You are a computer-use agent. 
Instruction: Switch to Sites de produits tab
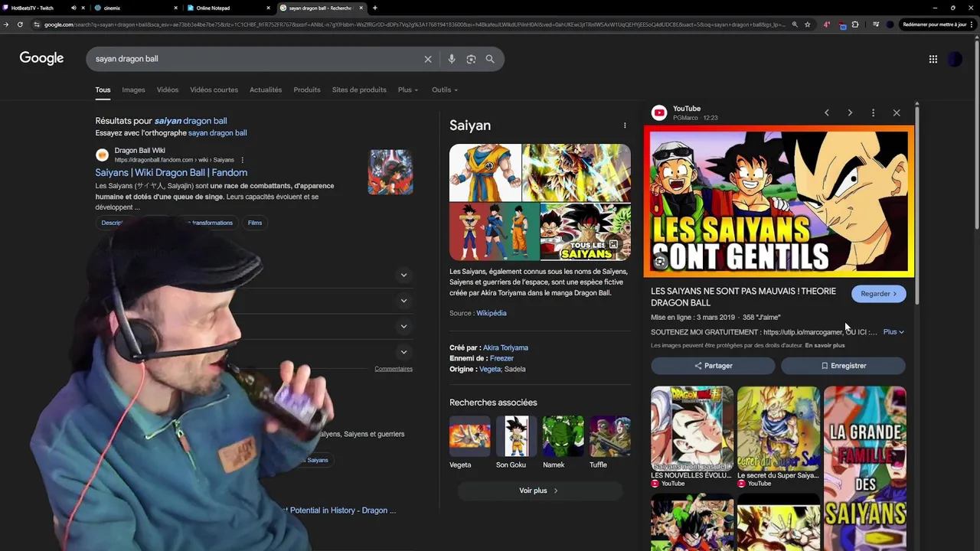pyautogui.click(x=359, y=90)
